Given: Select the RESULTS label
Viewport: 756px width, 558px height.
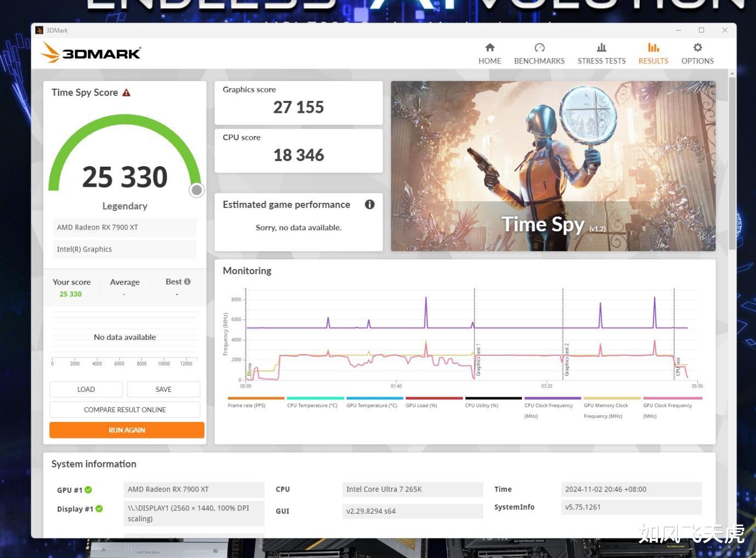Looking at the screenshot, I should (x=653, y=61).
